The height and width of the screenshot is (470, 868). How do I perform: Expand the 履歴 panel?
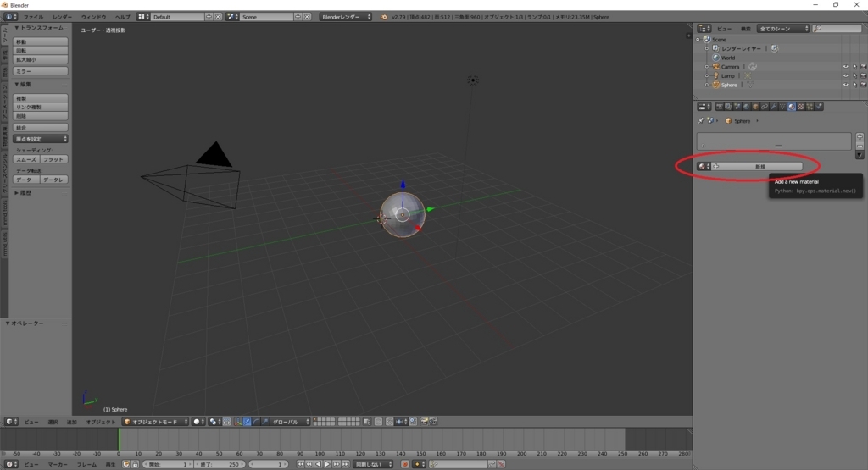pyautogui.click(x=23, y=192)
